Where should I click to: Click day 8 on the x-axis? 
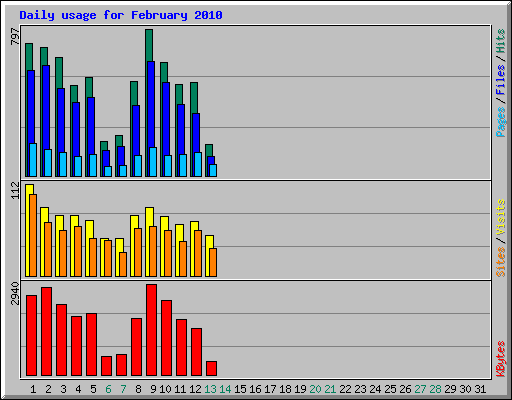138,389
